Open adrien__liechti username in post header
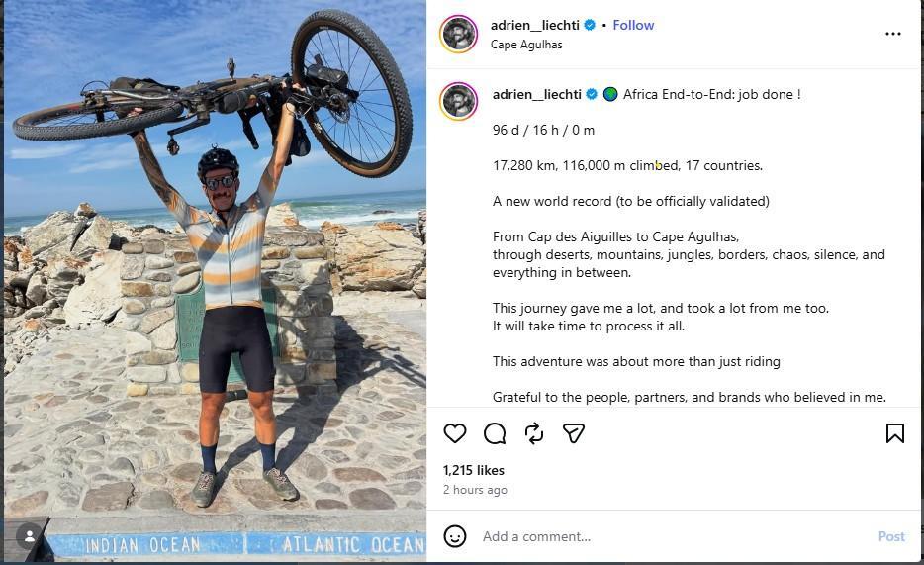 534,25
